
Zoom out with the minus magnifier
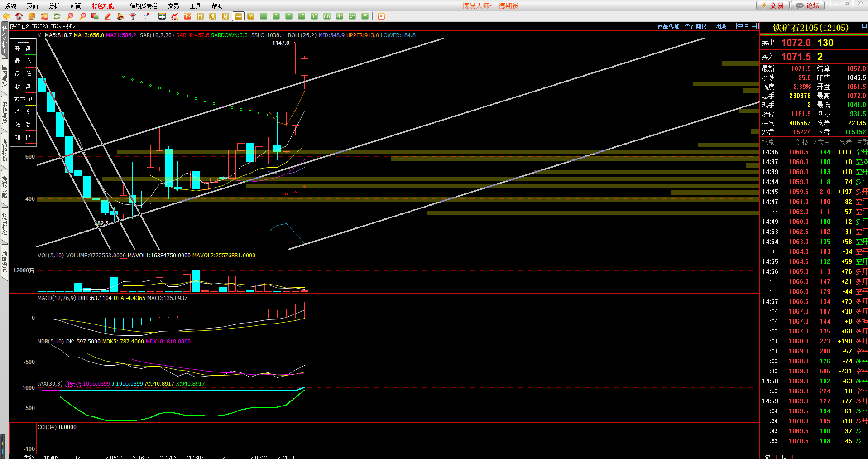(82, 16)
